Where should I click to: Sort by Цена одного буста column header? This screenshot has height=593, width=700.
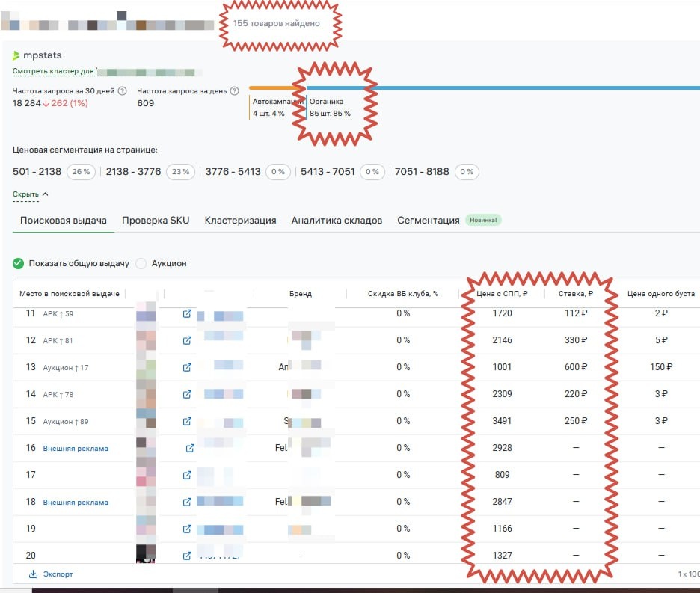(x=661, y=294)
